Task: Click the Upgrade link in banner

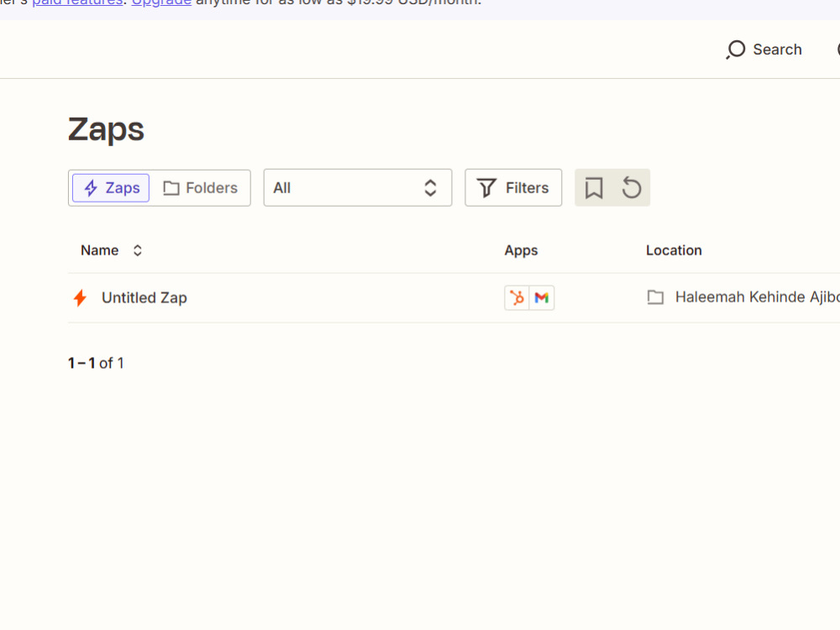Action: click(x=161, y=3)
